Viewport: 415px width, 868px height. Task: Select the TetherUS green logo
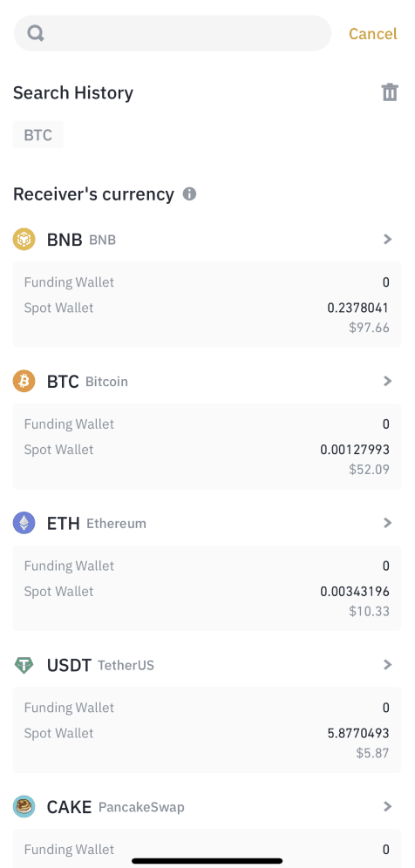tap(24, 664)
